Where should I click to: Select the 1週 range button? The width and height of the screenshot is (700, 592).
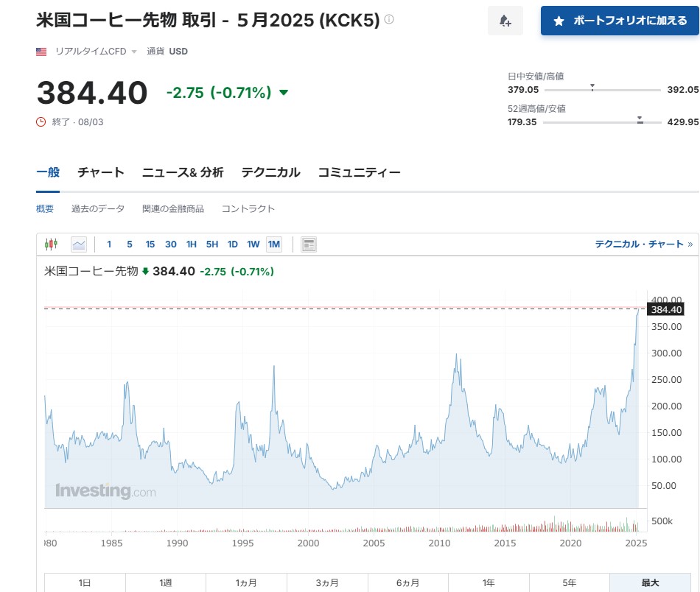[x=166, y=582]
